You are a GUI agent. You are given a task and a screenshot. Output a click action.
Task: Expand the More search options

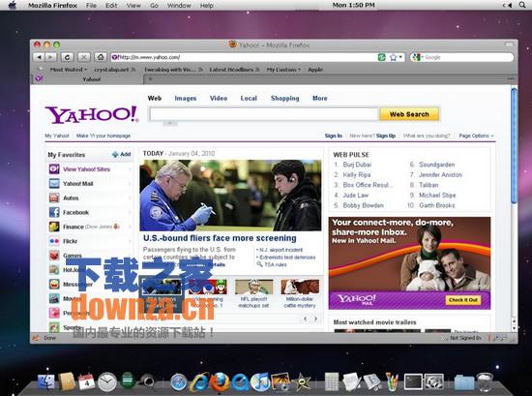[319, 98]
